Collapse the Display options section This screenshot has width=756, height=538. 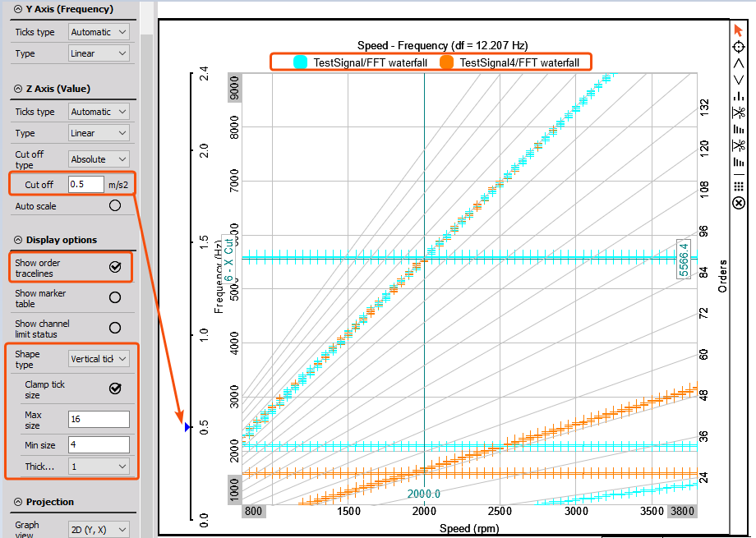[x=18, y=240]
